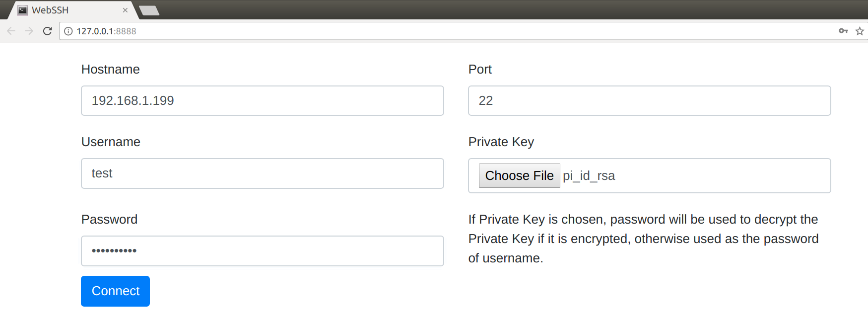
Task: Open the site information icon in address bar
Action: point(68,31)
